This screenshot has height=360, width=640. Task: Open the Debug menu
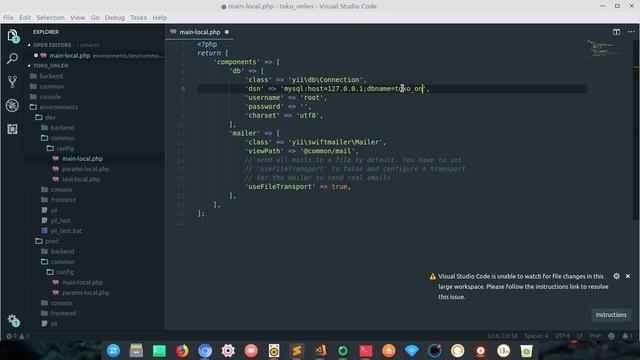(x=115, y=18)
